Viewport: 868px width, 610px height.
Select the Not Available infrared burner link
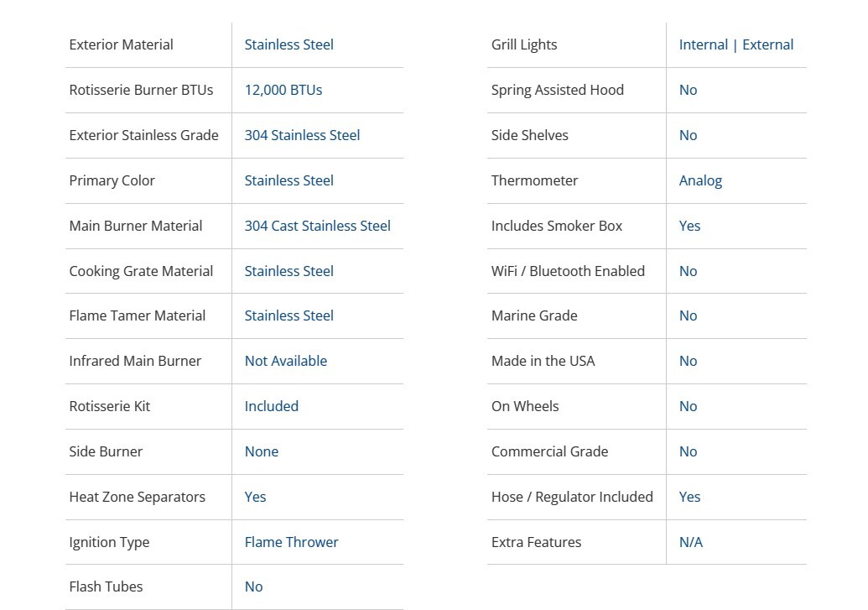[285, 361]
